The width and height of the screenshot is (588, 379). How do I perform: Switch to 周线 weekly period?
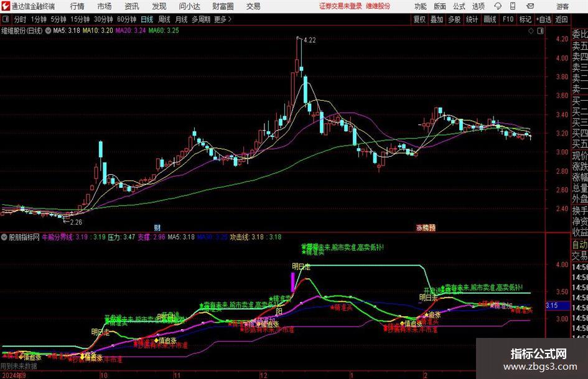(164, 19)
